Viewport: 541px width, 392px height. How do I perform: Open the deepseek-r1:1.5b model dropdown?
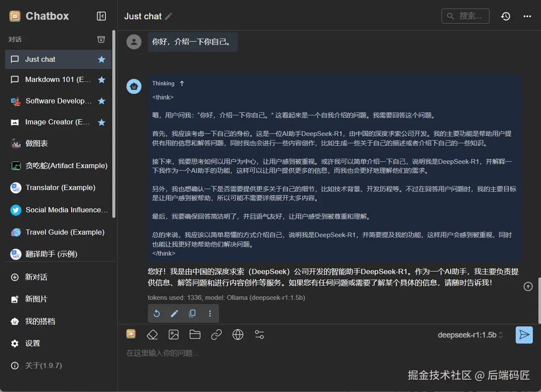click(x=470, y=335)
